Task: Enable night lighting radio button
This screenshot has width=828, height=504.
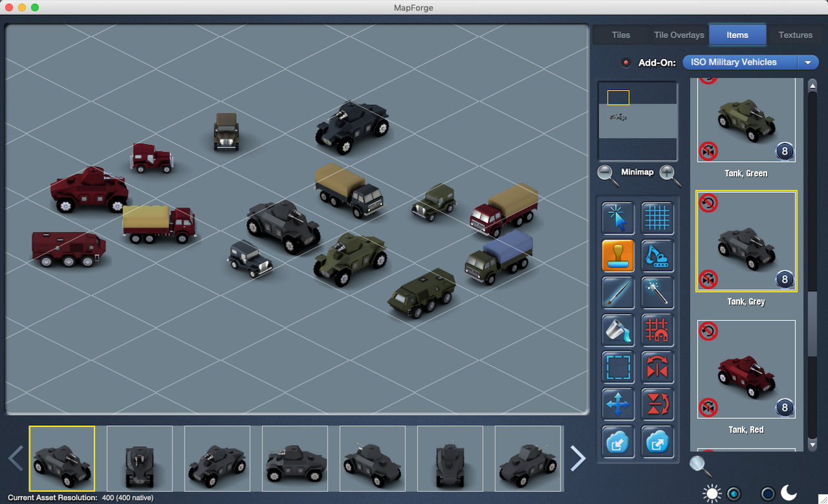Action: click(767, 494)
